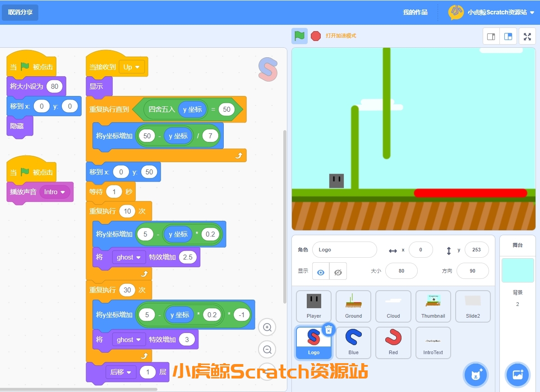
Task: Select the Red sprite
Action: pyautogui.click(x=393, y=343)
